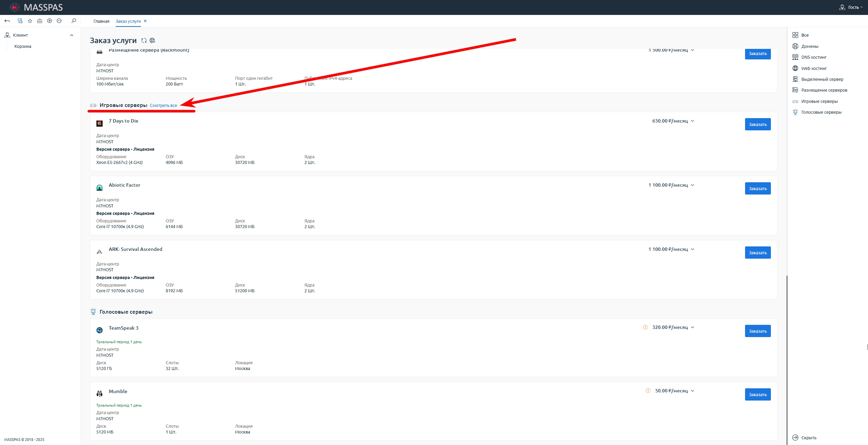The width and height of the screenshot is (868, 445).
Task: Expand Rackmount server price dropdown
Action: pyautogui.click(x=693, y=50)
